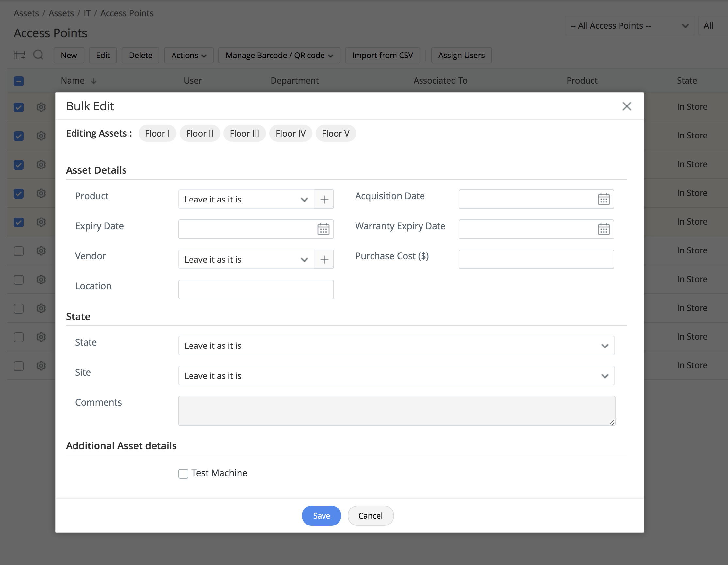Add new Product with plus icon
The width and height of the screenshot is (728, 565).
click(324, 199)
